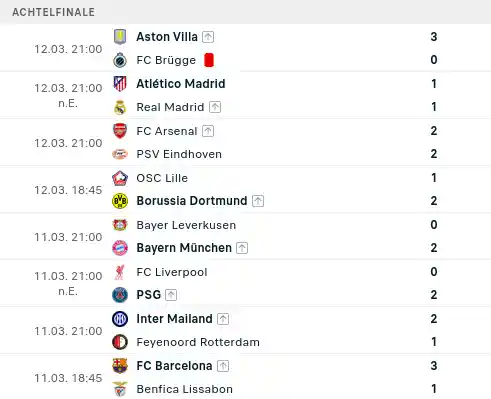Screen dimensions: 491x399
Task: Select the Achtelfinale section header
Action: point(54,12)
